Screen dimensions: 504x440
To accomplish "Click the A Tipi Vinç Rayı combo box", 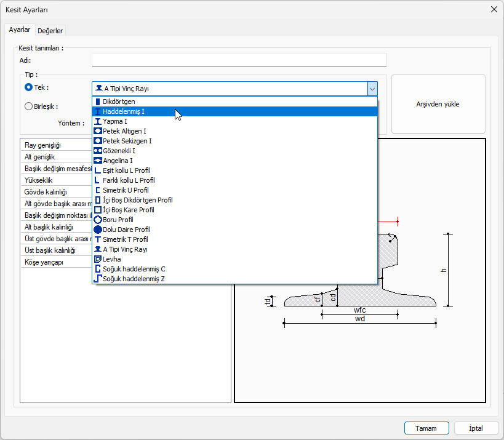I will [x=229, y=89].
